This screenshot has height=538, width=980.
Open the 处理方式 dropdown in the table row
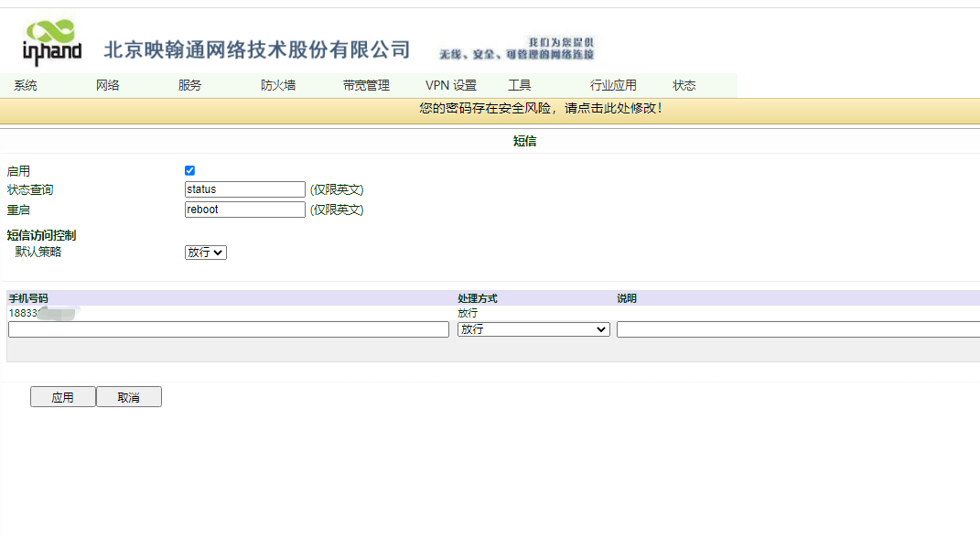(533, 328)
